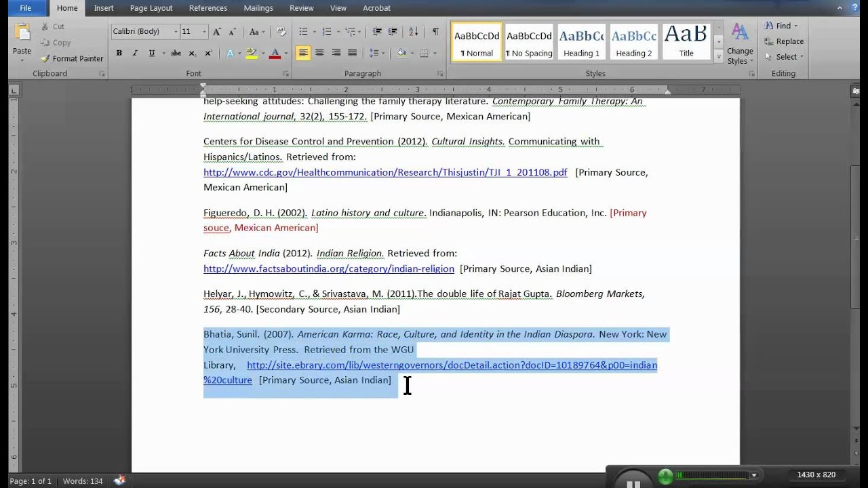This screenshot has width=868, height=488.
Task: Switch to the References tab
Action: tap(208, 8)
